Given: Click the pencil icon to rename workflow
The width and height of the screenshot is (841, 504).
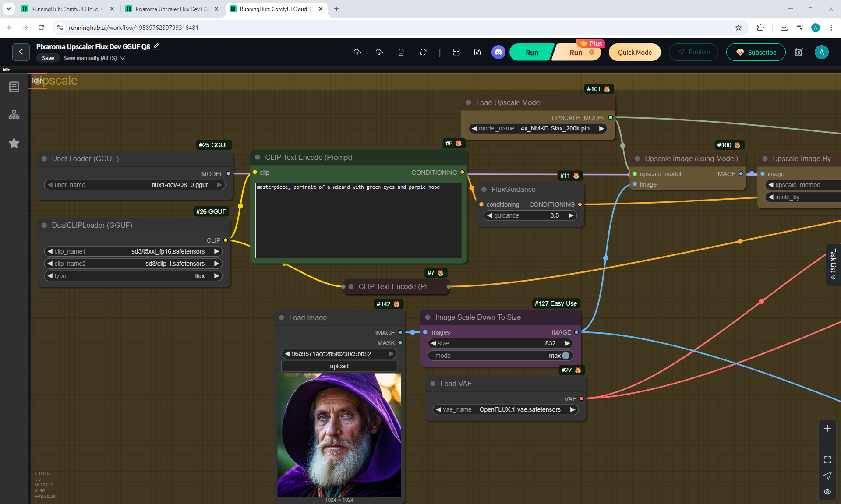Looking at the screenshot, I should [156, 46].
